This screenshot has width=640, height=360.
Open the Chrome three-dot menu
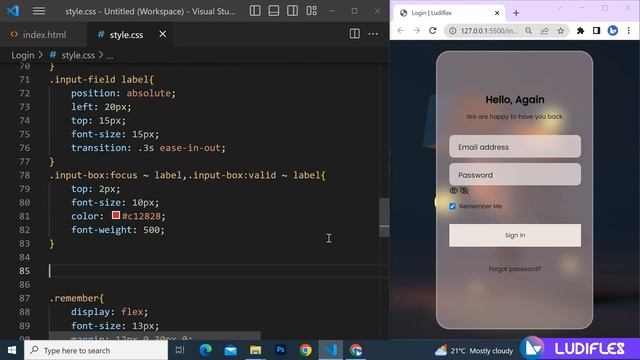pos(629,31)
